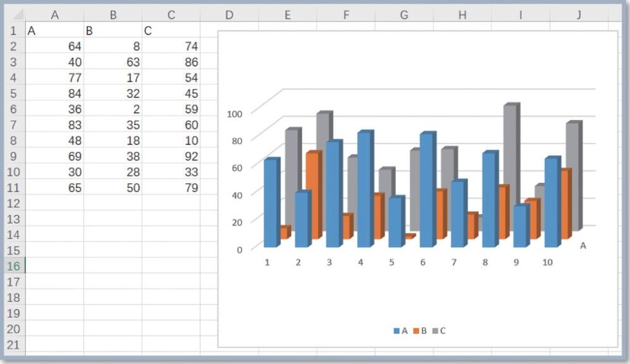Select the highlighted row 16 header
Image resolution: width=630 pixels, height=364 pixels.
click(14, 265)
